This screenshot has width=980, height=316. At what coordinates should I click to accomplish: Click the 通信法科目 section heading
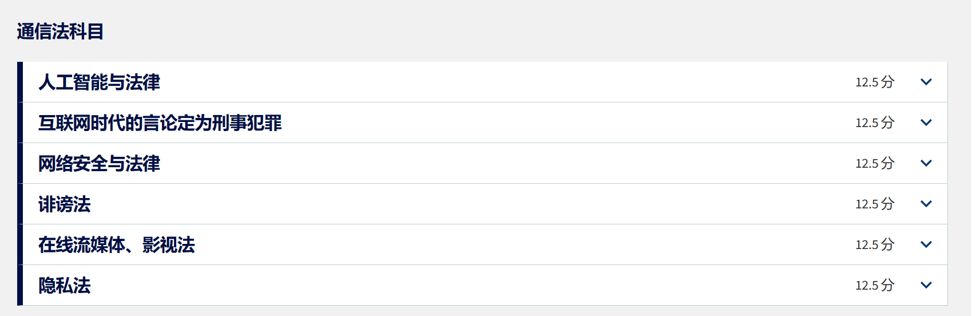pyautogui.click(x=60, y=31)
